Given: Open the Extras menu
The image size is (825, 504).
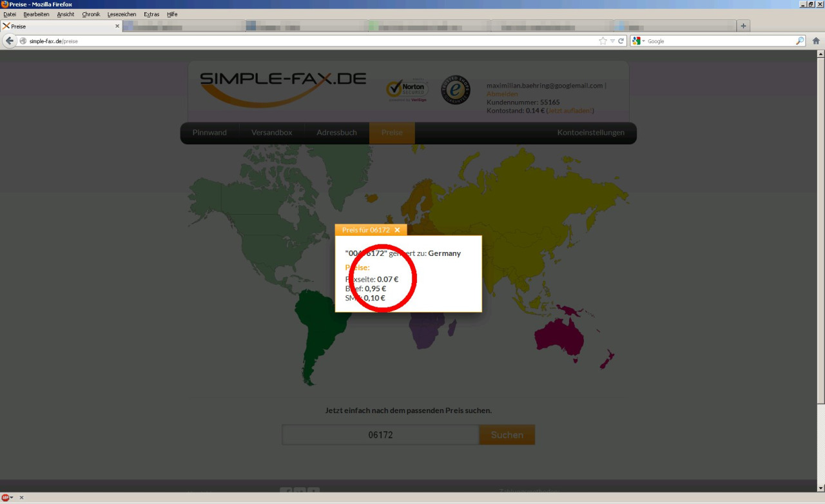Looking at the screenshot, I should coord(151,14).
